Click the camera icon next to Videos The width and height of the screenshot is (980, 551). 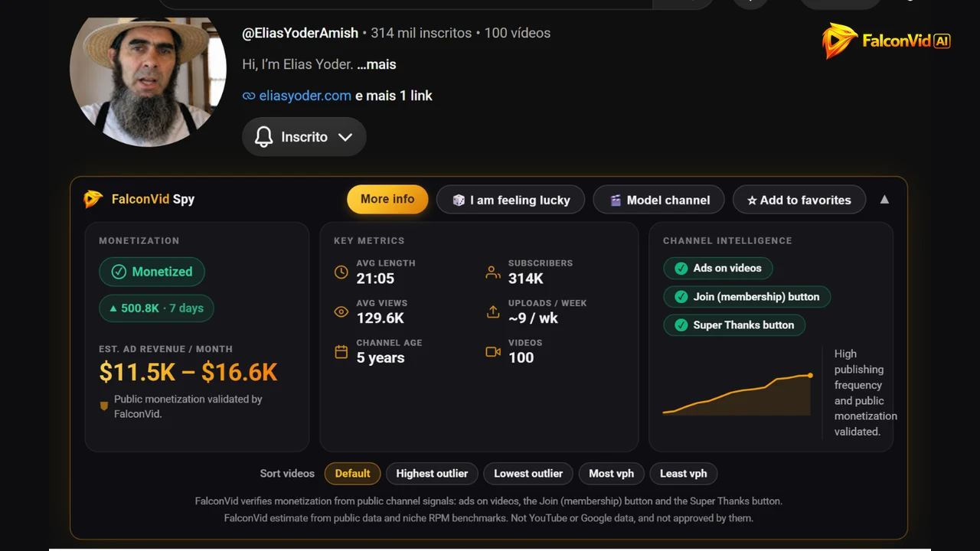pos(493,352)
